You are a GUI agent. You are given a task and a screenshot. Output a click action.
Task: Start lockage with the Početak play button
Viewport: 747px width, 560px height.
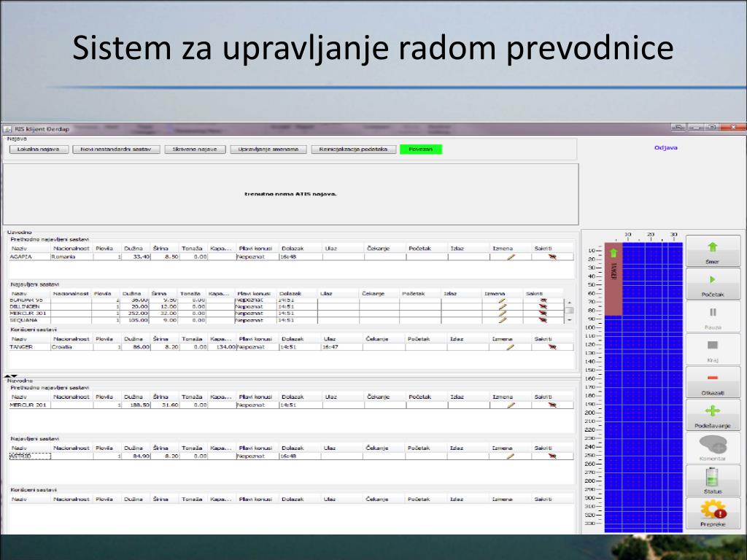coord(713,284)
